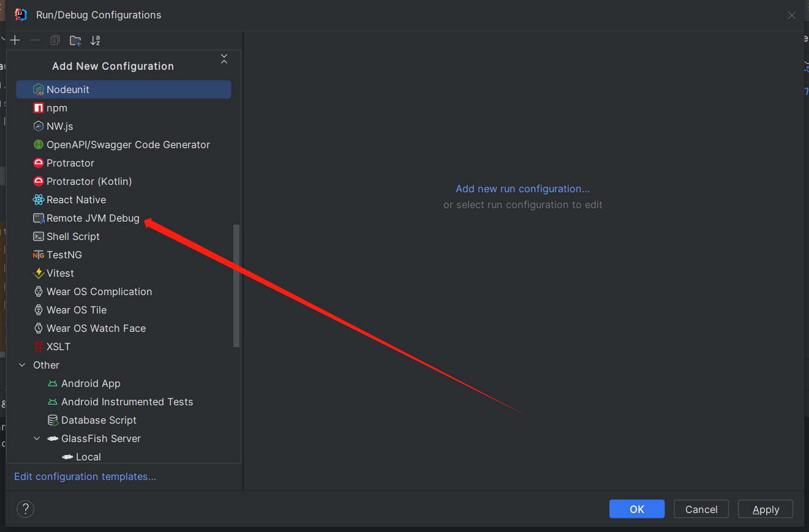
Task: Select the Nodeunit configuration type
Action: pos(124,89)
